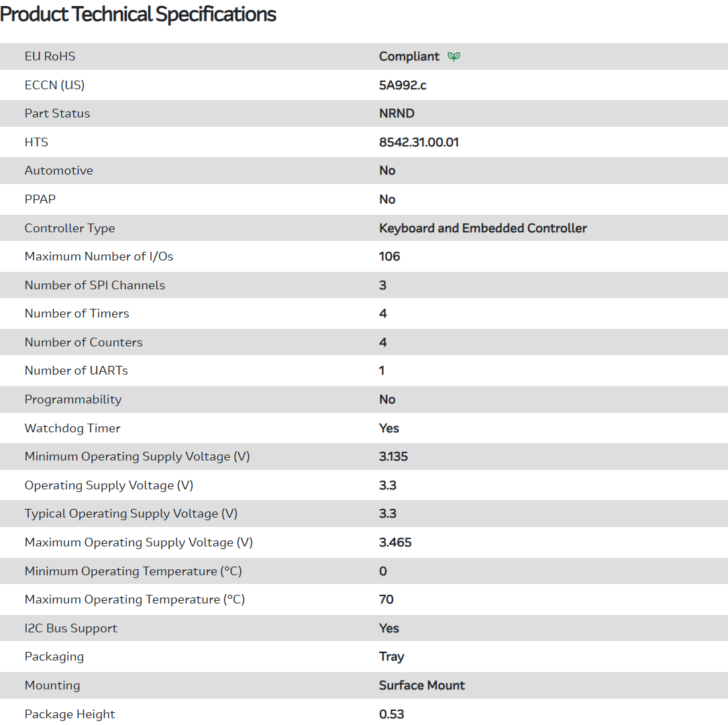Click the Maximum Number of I/Os value 106
Viewport: 728px width, 725px height.
pyautogui.click(x=389, y=256)
